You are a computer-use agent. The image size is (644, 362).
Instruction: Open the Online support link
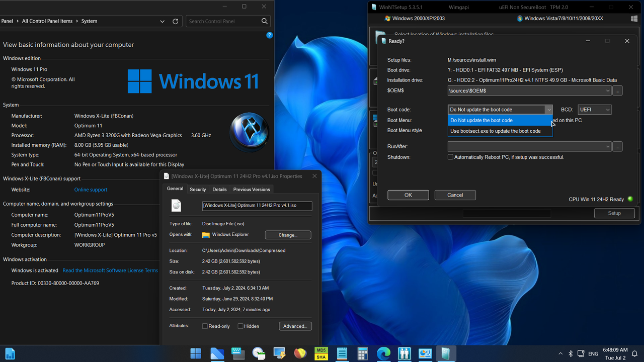click(x=91, y=190)
